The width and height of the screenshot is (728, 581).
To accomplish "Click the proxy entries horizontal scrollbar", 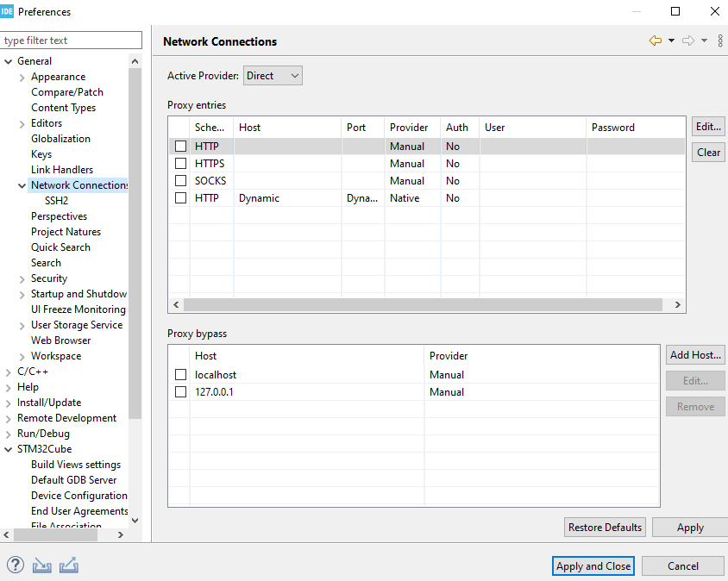I will click(423, 305).
